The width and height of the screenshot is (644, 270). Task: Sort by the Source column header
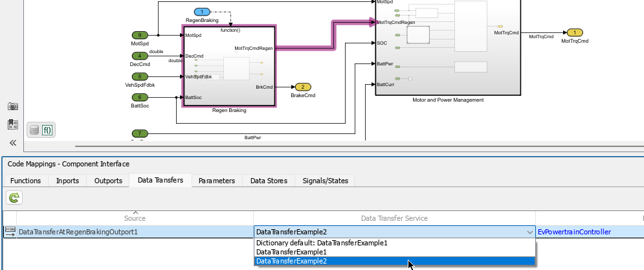pos(135,218)
